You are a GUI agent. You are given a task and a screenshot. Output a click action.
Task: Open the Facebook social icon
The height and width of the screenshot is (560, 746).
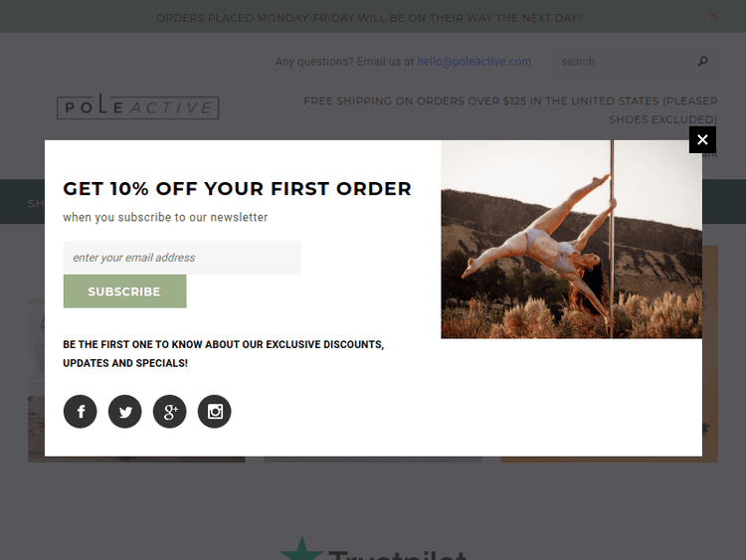(x=80, y=412)
